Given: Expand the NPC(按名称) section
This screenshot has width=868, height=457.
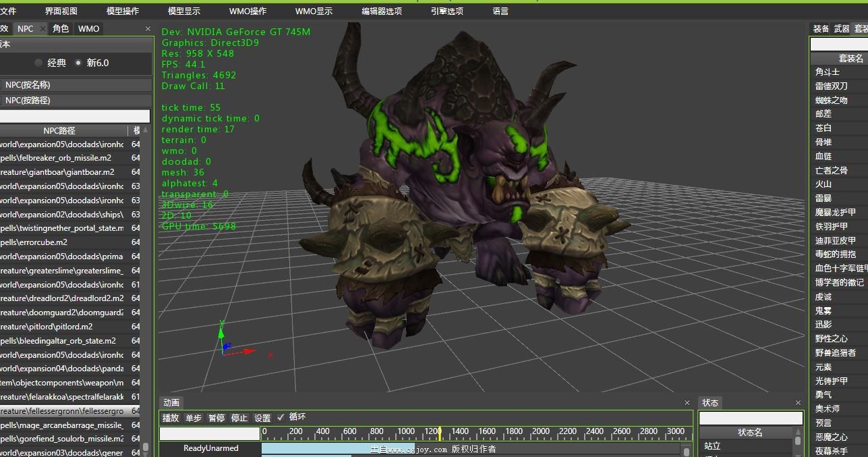Looking at the screenshot, I should pyautogui.click(x=76, y=85).
